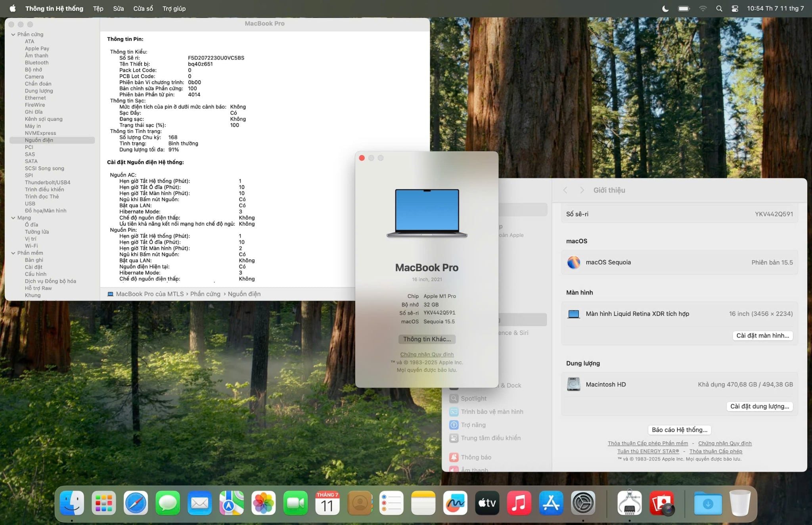Toggle Focus moon icon in menu bar

(665, 8)
